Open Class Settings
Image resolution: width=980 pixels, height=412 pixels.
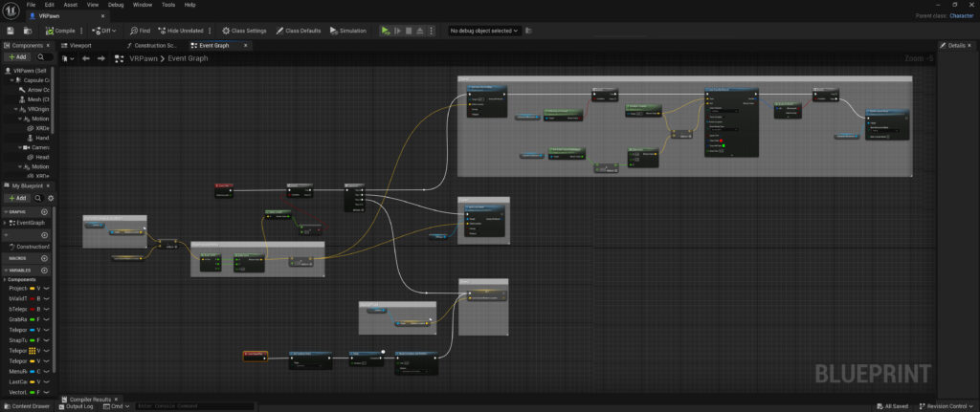[244, 31]
